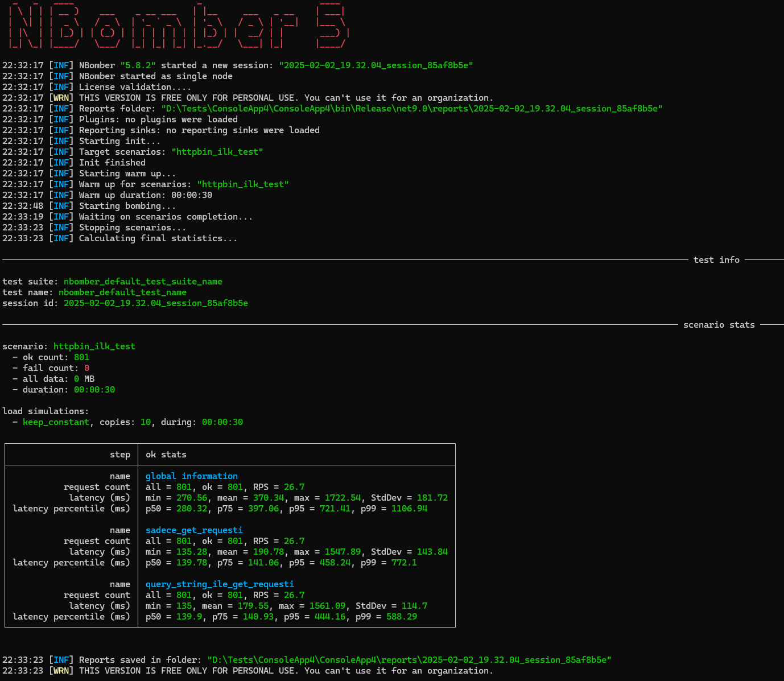Image resolution: width=784 pixels, height=681 pixels.
Task: Click the p99 value 772.1
Action: click(x=404, y=563)
